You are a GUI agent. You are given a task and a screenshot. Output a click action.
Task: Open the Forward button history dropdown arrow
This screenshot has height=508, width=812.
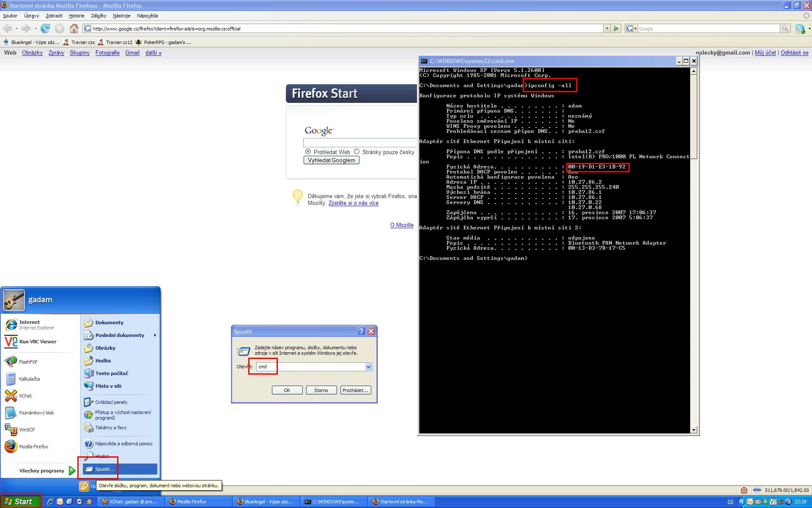(x=36, y=29)
